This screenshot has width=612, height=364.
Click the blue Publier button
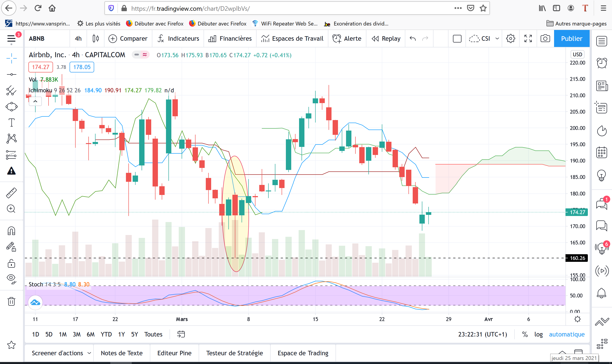[572, 38]
